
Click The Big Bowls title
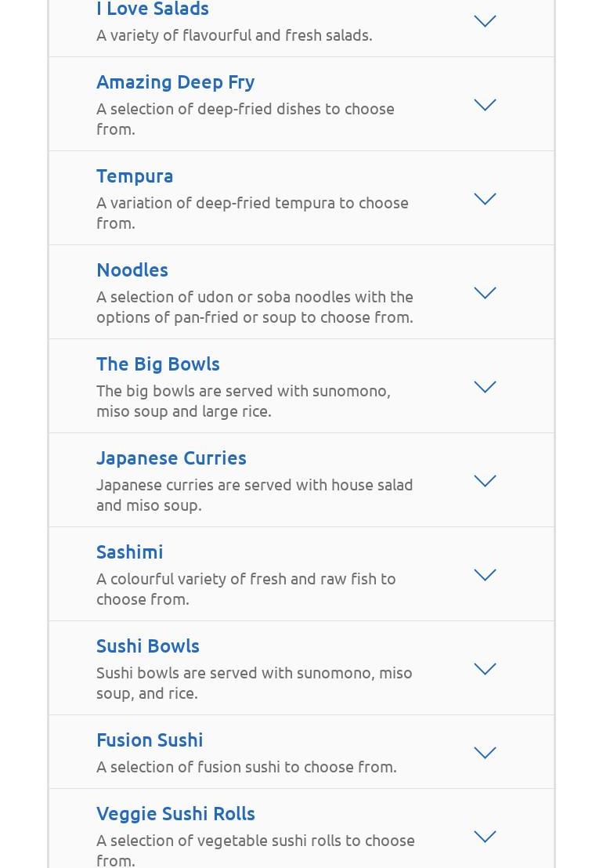click(158, 363)
